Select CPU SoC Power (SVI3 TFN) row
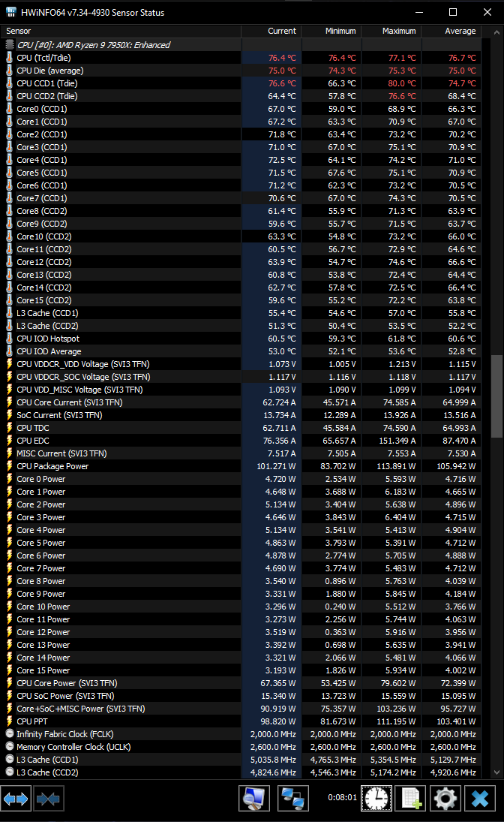504x822 pixels. pyautogui.click(x=241, y=696)
